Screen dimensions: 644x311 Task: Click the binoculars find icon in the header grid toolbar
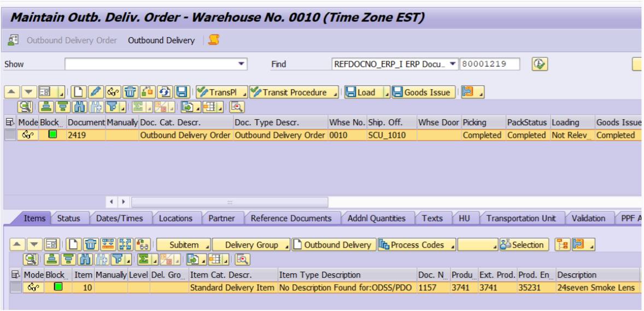pos(81,107)
